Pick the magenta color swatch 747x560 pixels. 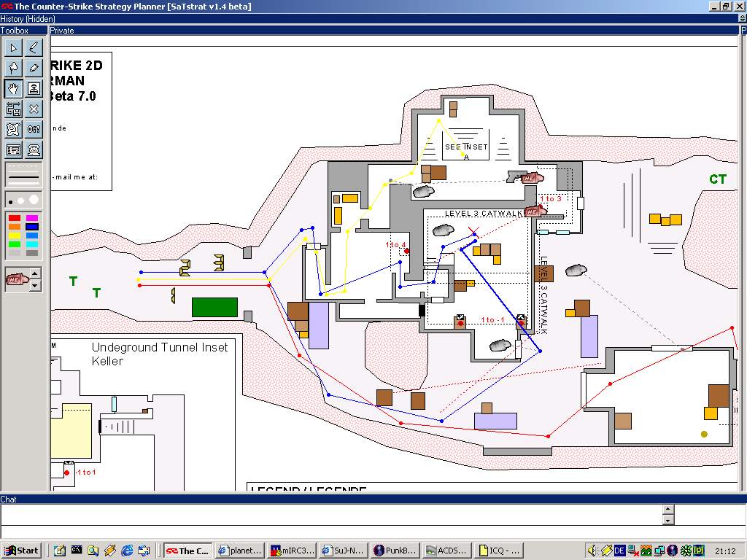(x=32, y=218)
